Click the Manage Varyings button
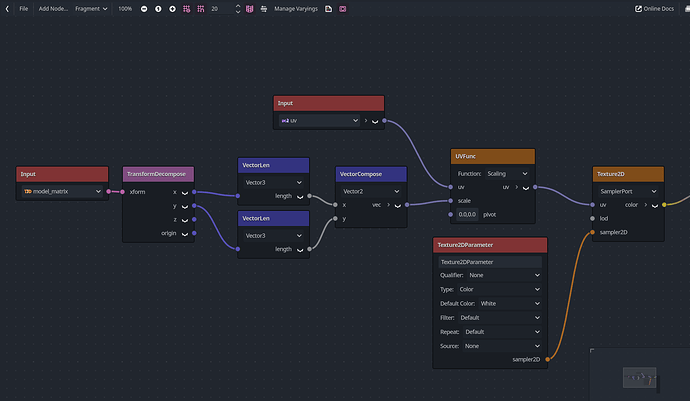The width and height of the screenshot is (690, 401). click(297, 8)
